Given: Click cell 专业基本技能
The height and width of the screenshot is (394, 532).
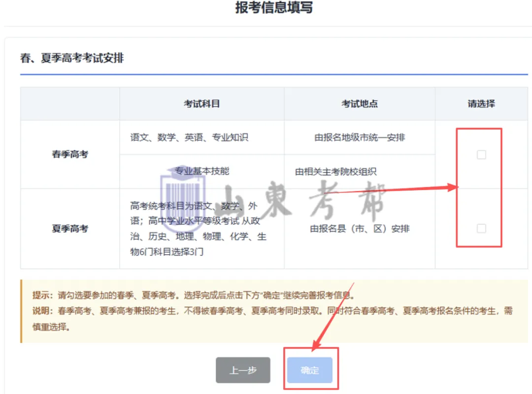Looking at the screenshot, I should 202,172.
